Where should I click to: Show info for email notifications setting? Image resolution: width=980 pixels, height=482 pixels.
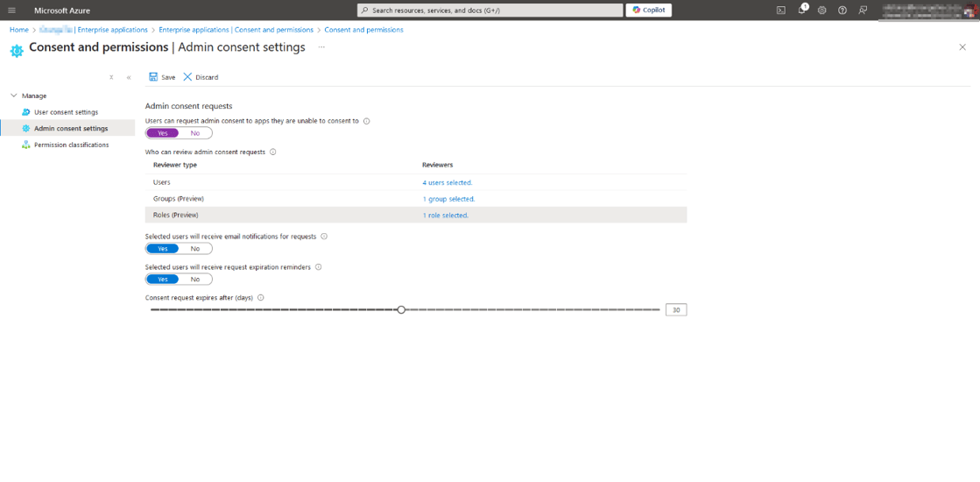[x=324, y=237]
